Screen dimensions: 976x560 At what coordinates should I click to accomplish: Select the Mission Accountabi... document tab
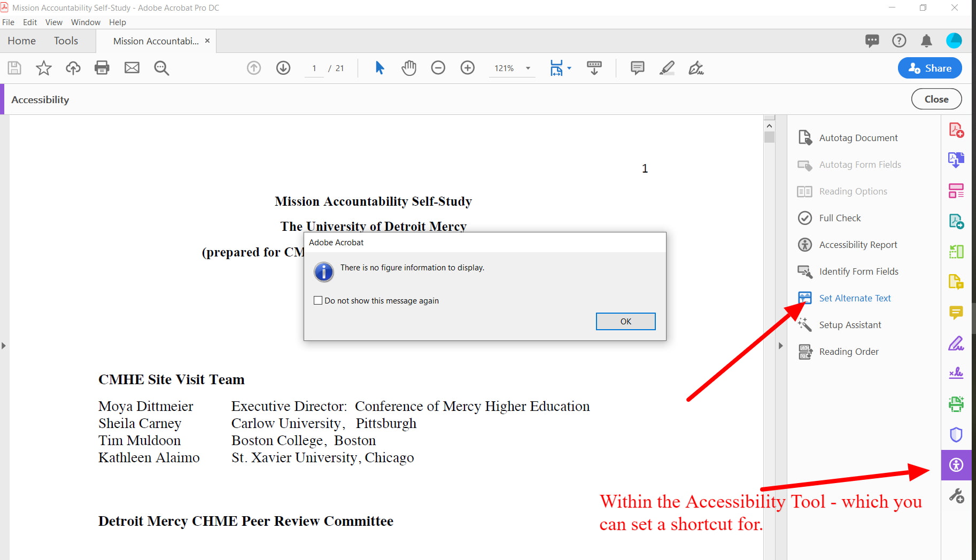point(156,41)
